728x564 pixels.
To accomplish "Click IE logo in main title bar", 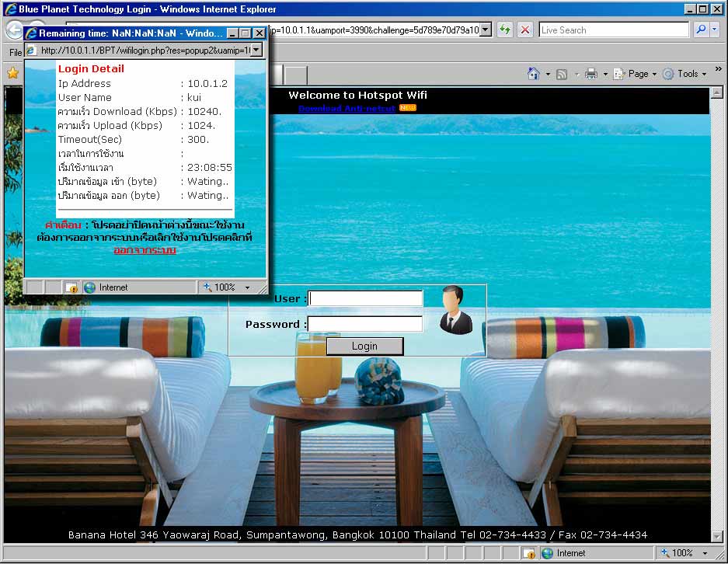I will tap(11, 9).
